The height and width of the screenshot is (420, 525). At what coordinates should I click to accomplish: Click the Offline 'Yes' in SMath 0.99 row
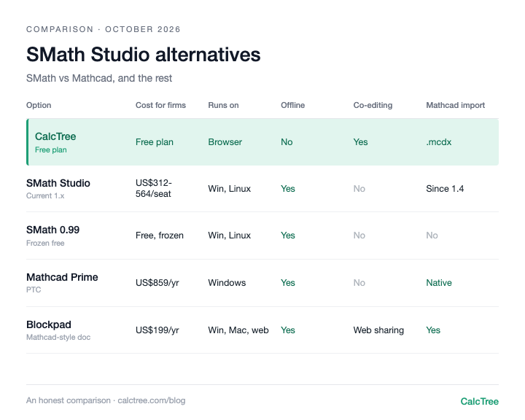pos(288,236)
